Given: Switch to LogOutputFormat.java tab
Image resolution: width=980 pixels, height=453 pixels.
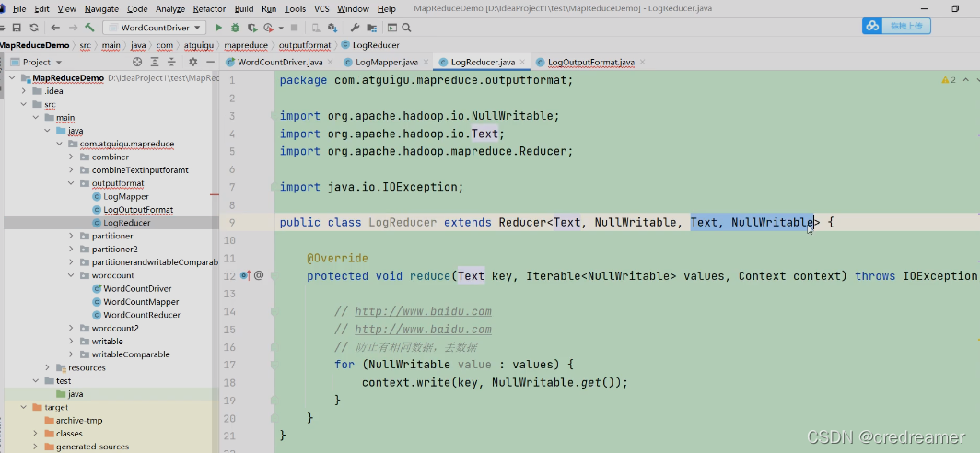Looking at the screenshot, I should pos(590,62).
